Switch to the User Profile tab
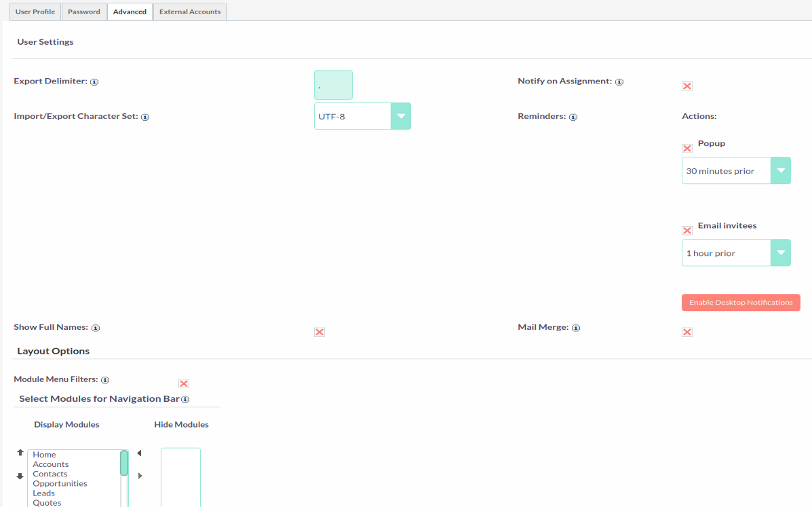 pos(35,12)
